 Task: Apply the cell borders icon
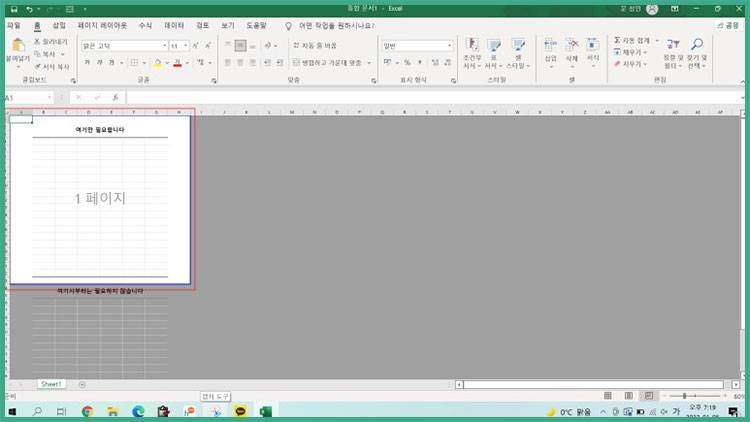pos(135,63)
